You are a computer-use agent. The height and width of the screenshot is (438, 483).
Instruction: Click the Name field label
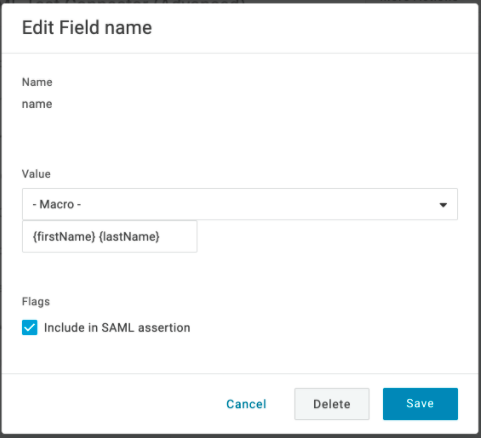(37, 82)
